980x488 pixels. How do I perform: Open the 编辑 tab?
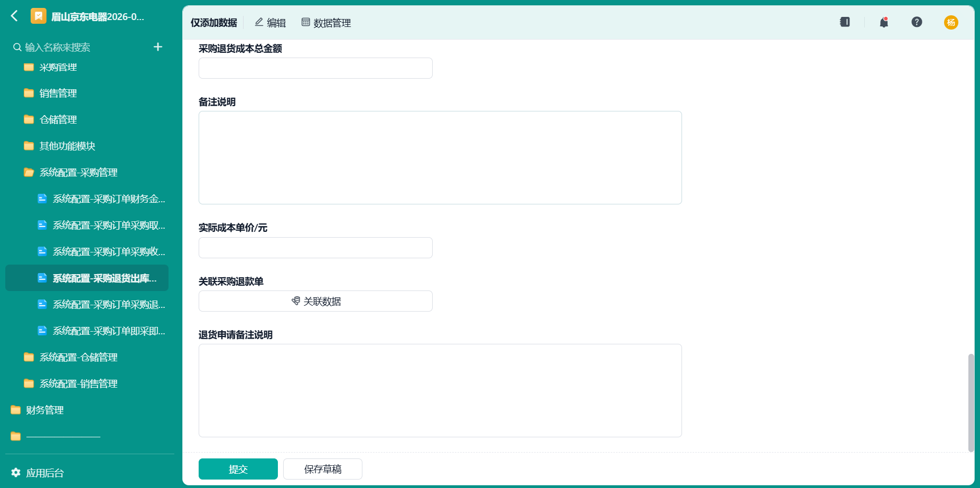click(270, 23)
